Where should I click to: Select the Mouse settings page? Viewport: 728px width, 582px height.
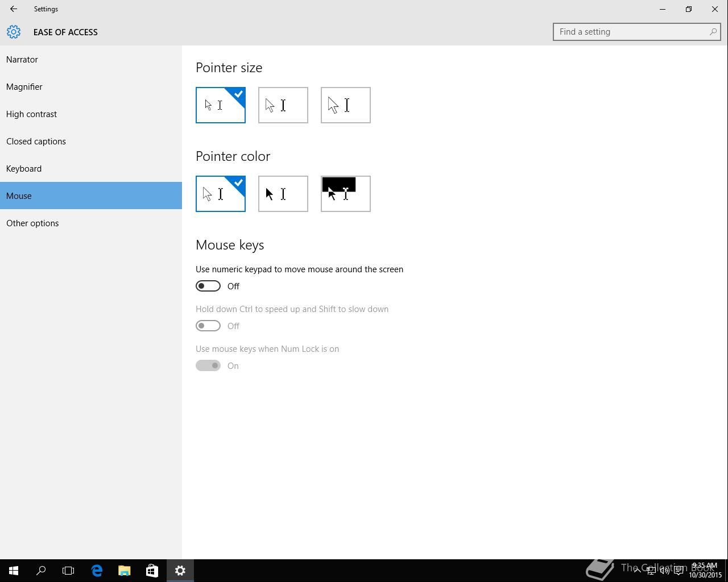[91, 196]
